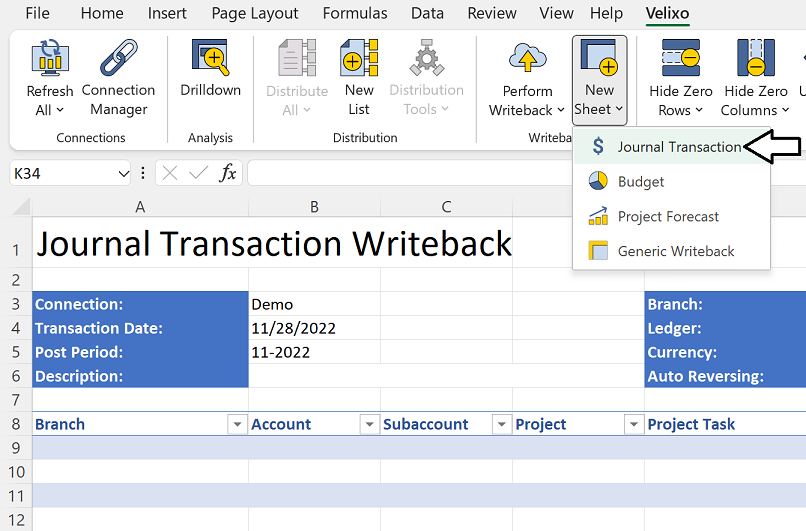Select the cell with 11/28/2022
This screenshot has height=531, width=806.
[314, 328]
